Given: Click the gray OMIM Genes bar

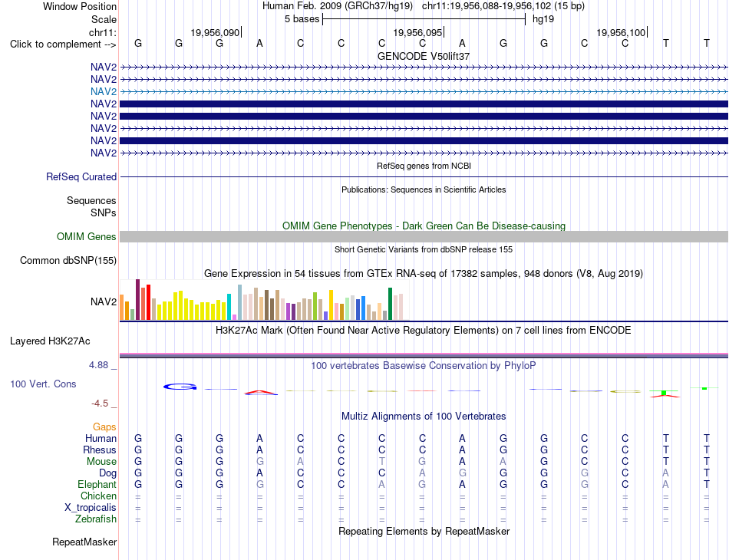Looking at the screenshot, I should pyautogui.click(x=424, y=236).
